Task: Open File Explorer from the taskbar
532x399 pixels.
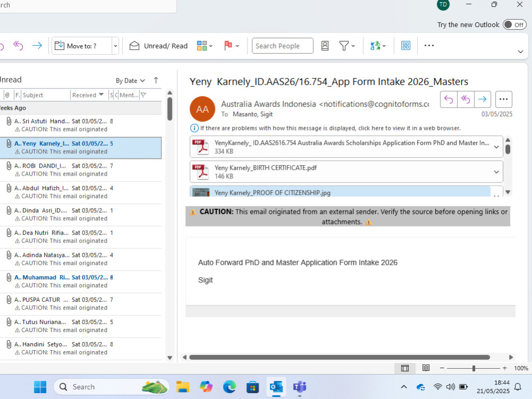Action: (x=182, y=387)
